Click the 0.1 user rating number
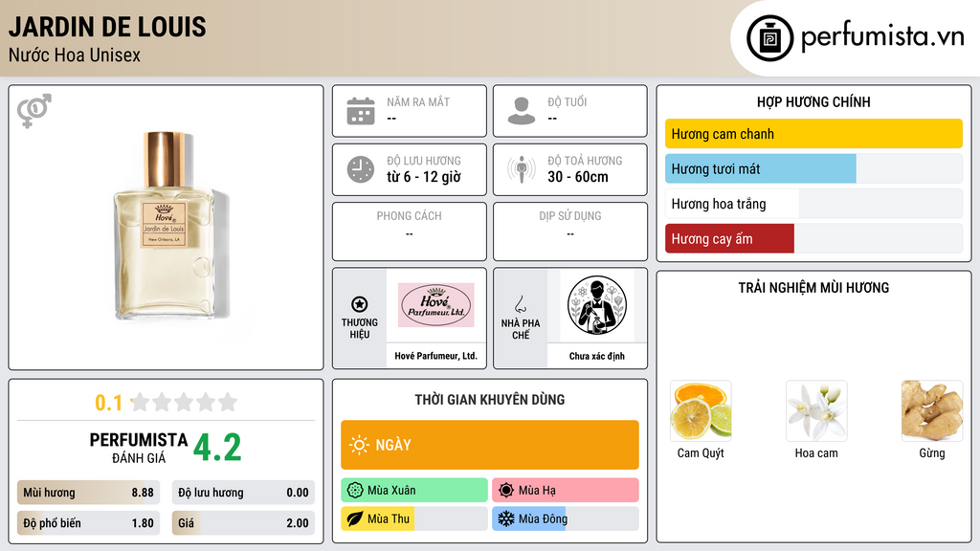The height and width of the screenshot is (551, 980). tap(108, 403)
